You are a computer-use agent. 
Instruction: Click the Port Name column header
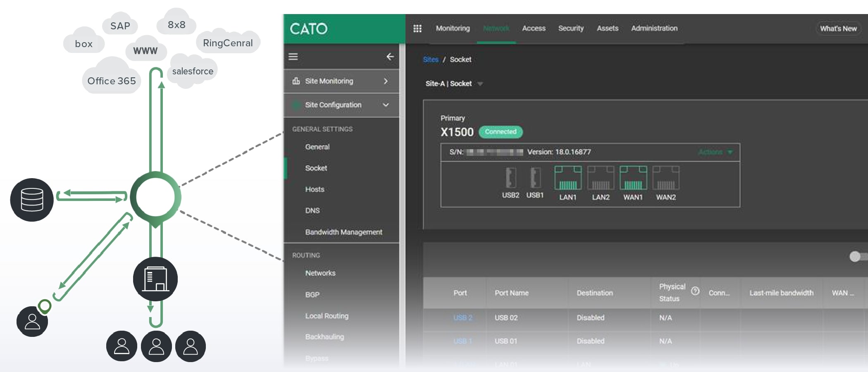[512, 293]
